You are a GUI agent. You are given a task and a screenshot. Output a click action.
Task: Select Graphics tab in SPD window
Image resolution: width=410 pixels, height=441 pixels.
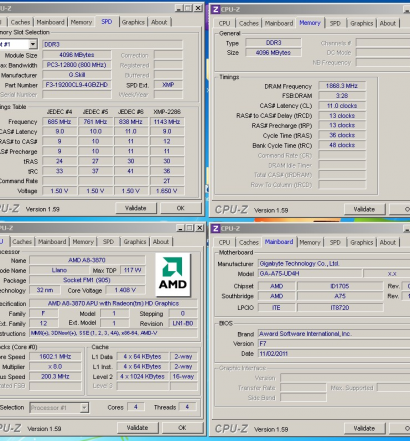click(133, 22)
